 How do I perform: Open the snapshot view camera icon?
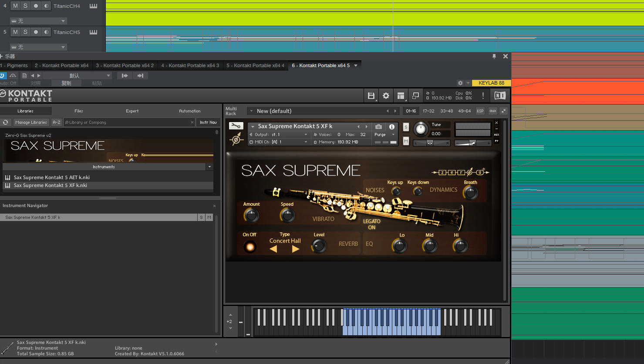pyautogui.click(x=378, y=127)
